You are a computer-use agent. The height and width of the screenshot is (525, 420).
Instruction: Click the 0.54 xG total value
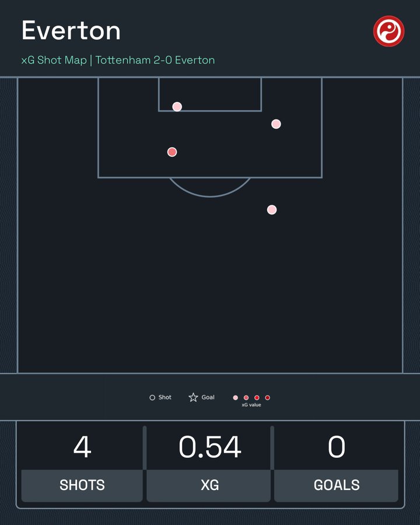point(209,447)
